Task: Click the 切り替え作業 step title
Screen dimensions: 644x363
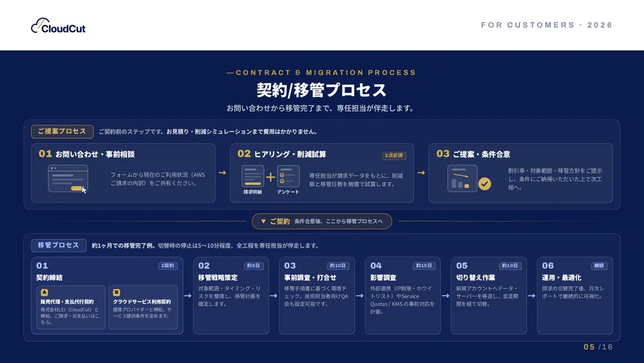Action: 476,278
